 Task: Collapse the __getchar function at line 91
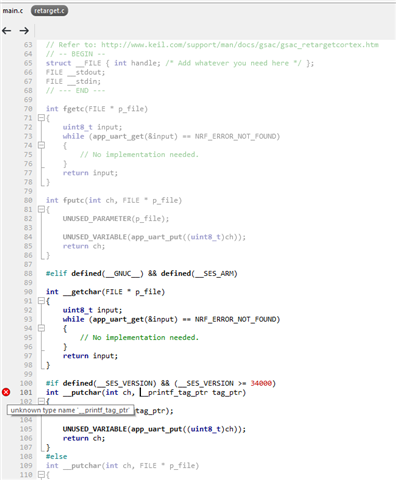click(x=41, y=301)
